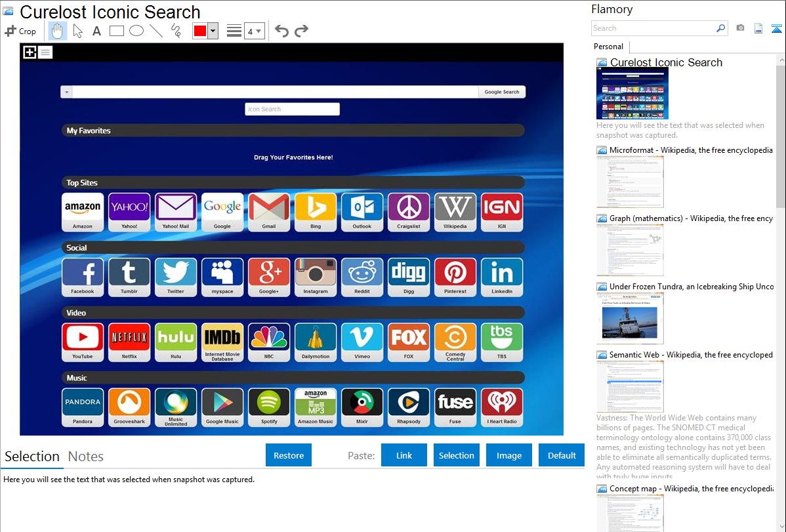Open the Craigslist tile

(x=409, y=212)
